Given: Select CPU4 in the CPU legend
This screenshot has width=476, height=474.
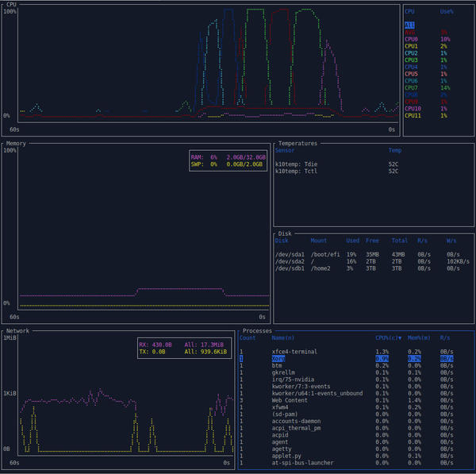Looking at the screenshot, I should tap(426, 67).
